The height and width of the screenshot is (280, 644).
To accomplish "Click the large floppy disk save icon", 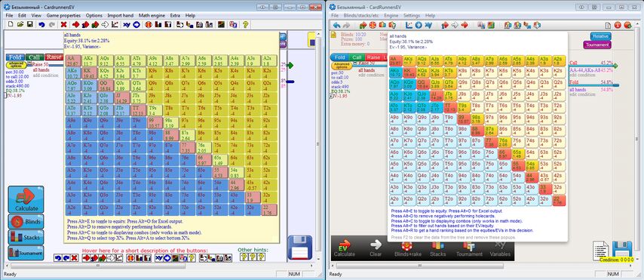I will point(299,248).
